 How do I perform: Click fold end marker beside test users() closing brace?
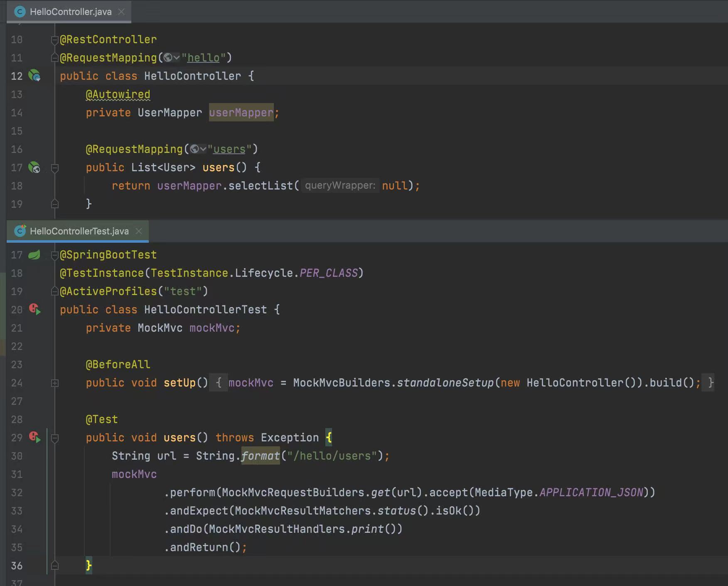54,566
